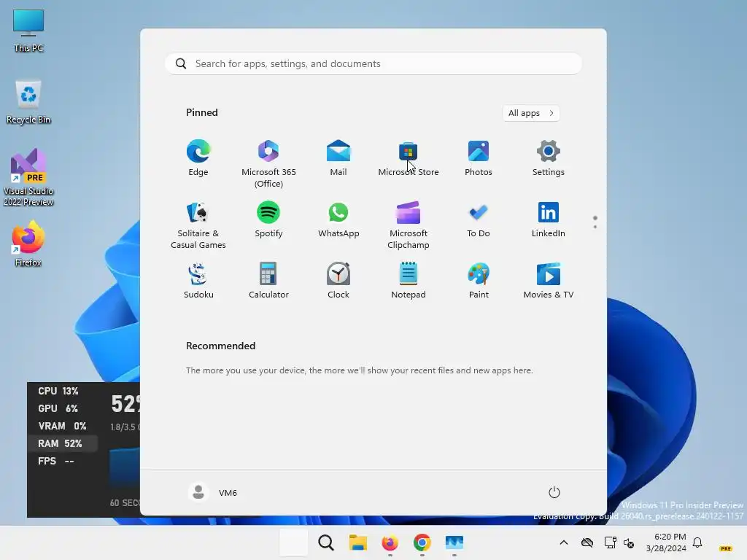Select VRAM 0% in performance widget
Screen dimensions: 747x560
click(x=63, y=426)
